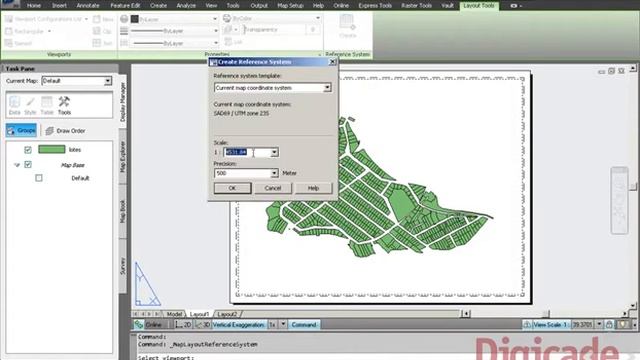Open the Reference system template dropdown
Viewport: 640px width, 360px height.
point(327,88)
